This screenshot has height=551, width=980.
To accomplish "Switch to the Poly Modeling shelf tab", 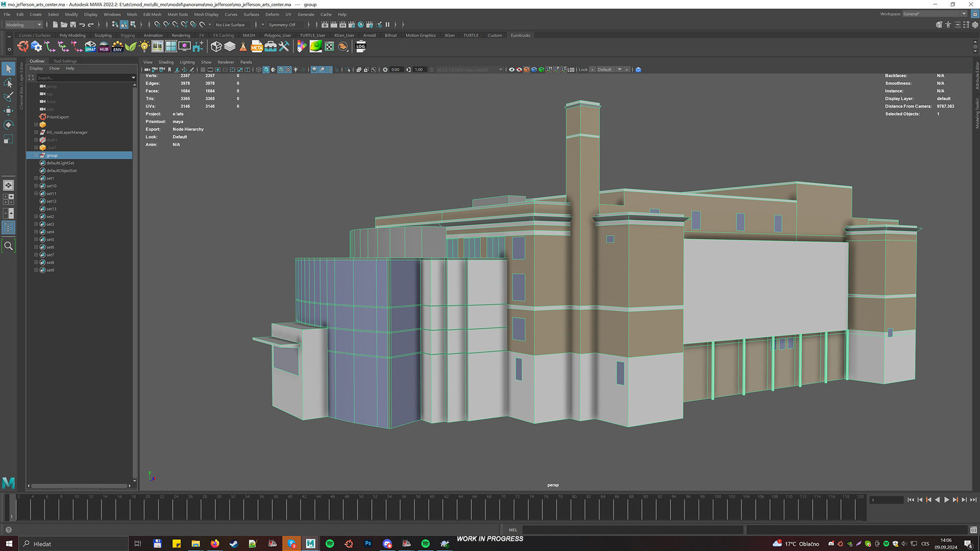I will click(72, 36).
